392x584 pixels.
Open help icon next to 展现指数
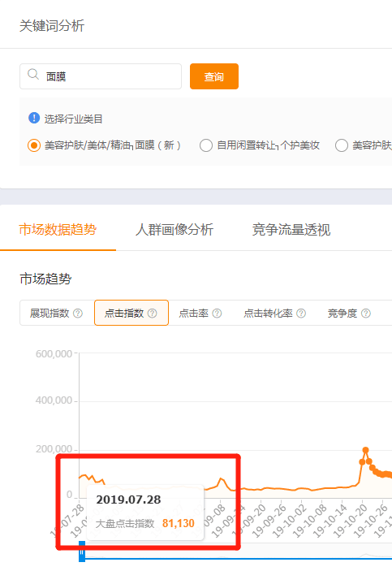(x=78, y=314)
